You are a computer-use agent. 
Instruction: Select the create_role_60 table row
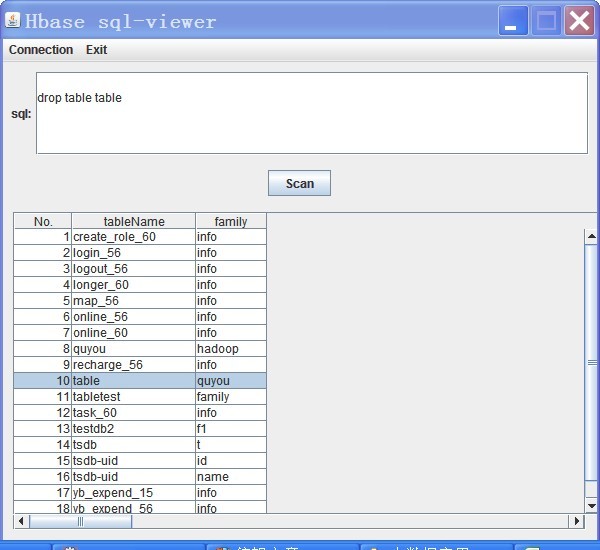click(x=140, y=237)
